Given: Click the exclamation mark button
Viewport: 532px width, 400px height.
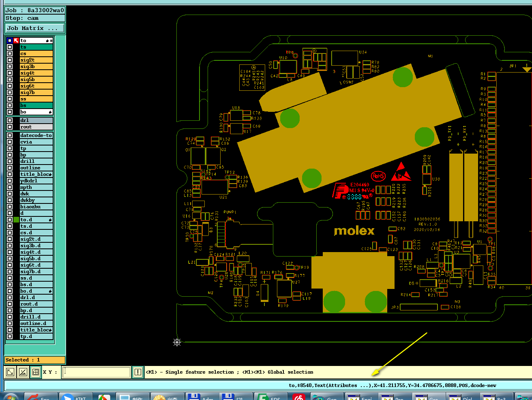Looking at the screenshot, I should click(x=138, y=372).
